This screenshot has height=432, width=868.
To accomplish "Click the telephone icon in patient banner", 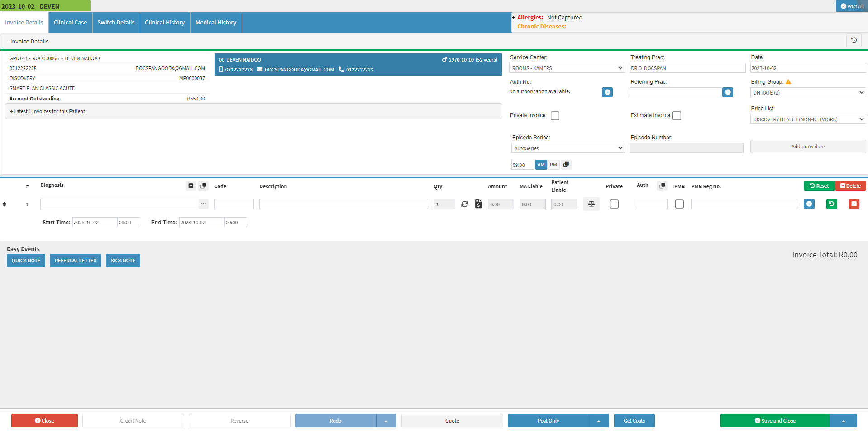I will pyautogui.click(x=341, y=70).
